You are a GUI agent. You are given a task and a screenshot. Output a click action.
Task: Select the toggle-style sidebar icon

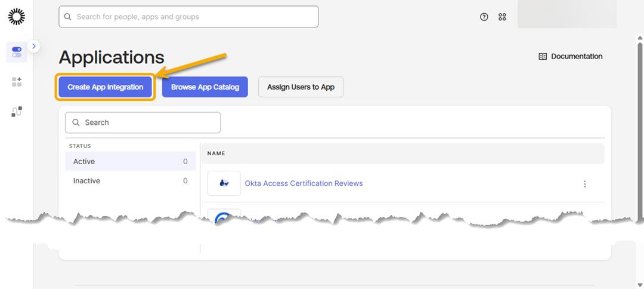[x=17, y=52]
